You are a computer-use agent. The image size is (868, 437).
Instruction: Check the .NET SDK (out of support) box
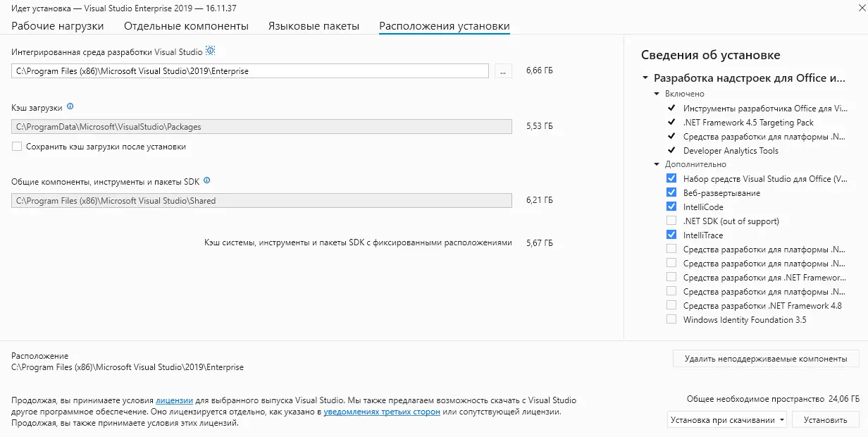point(671,221)
